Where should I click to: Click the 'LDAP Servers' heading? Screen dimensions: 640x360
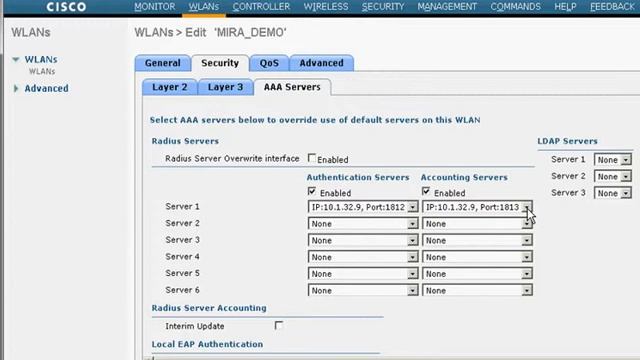point(567,141)
